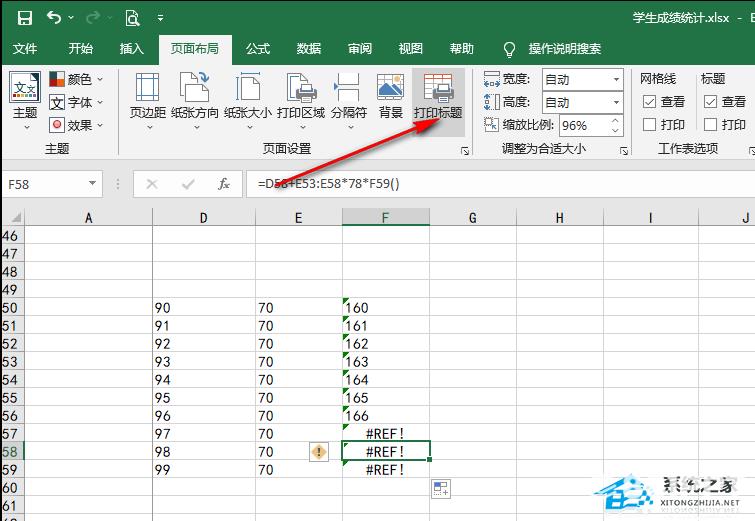
Task: Open the 纸张大小 paper size menu
Action: click(x=247, y=101)
